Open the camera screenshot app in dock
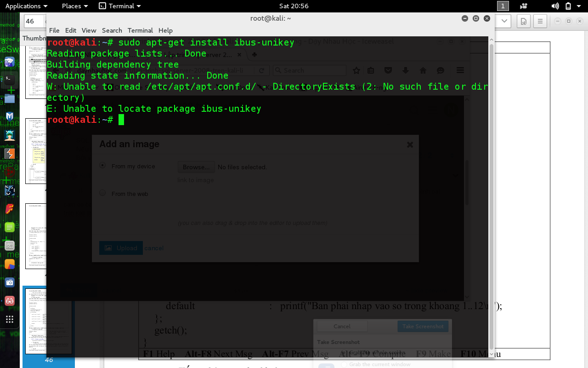The image size is (588, 368). click(x=10, y=282)
